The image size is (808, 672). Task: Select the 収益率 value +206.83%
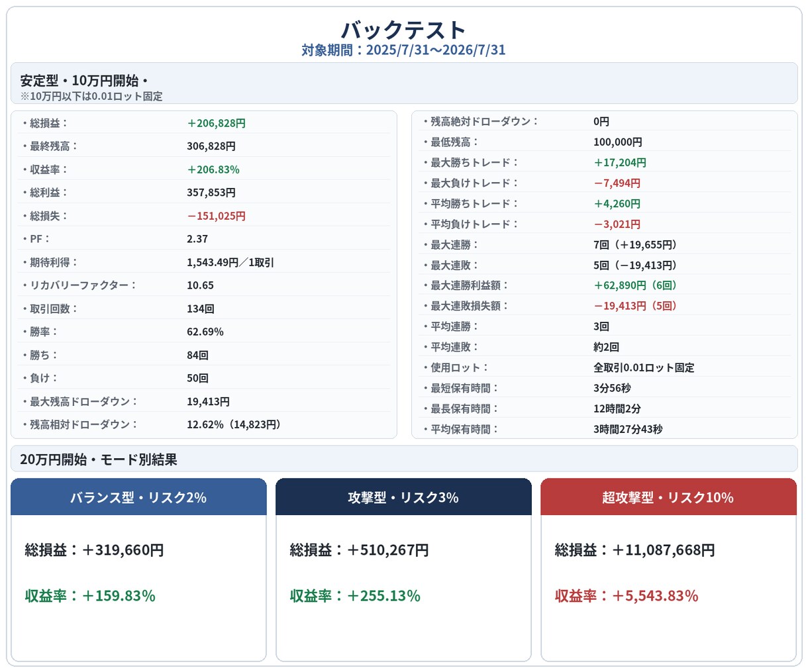click(x=213, y=169)
